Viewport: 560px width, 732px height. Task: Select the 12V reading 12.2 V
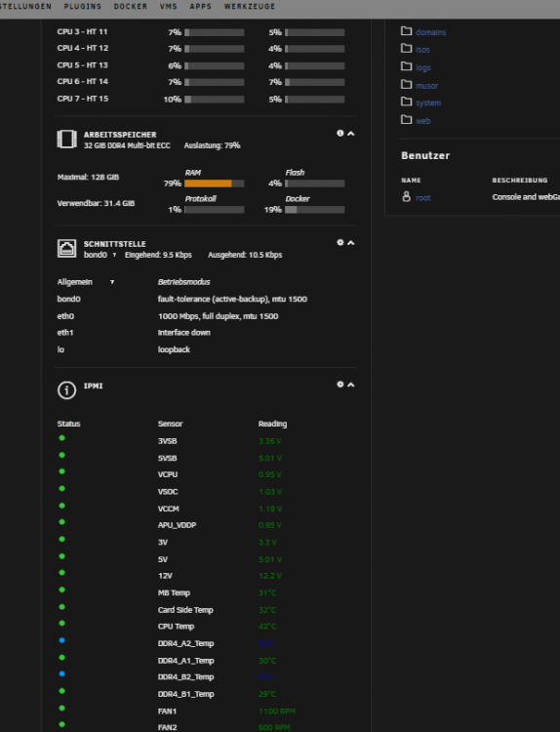coord(270,576)
